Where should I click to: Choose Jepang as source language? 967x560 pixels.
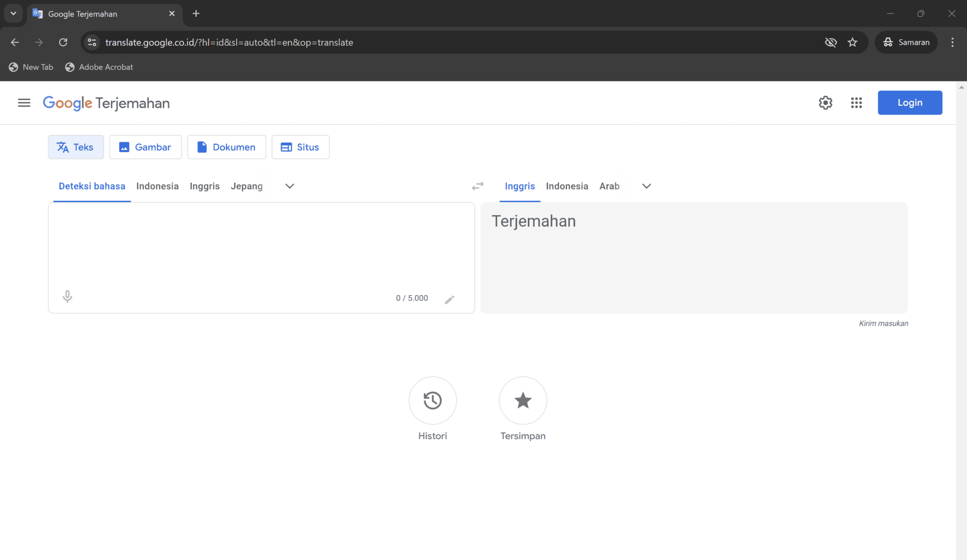pyautogui.click(x=246, y=186)
